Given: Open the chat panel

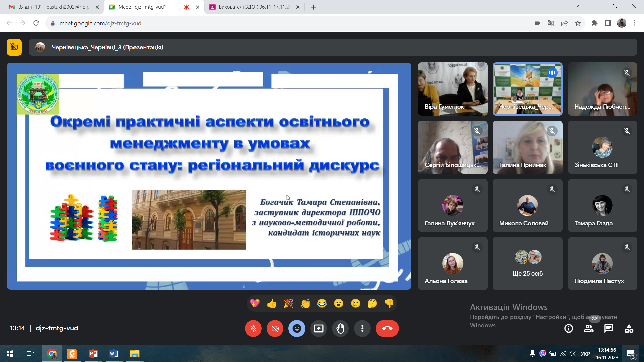Looking at the screenshot, I should pyautogui.click(x=609, y=328).
